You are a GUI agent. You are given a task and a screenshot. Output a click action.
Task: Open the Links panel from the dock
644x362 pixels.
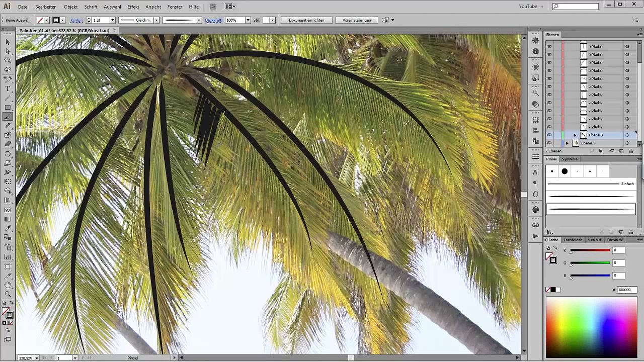535,225
